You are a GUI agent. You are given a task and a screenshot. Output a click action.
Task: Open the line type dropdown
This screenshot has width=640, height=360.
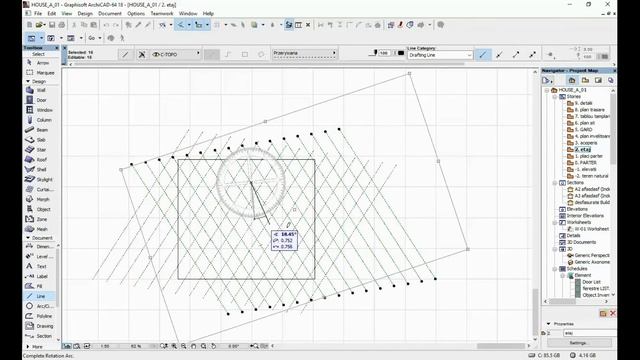tap(304, 53)
